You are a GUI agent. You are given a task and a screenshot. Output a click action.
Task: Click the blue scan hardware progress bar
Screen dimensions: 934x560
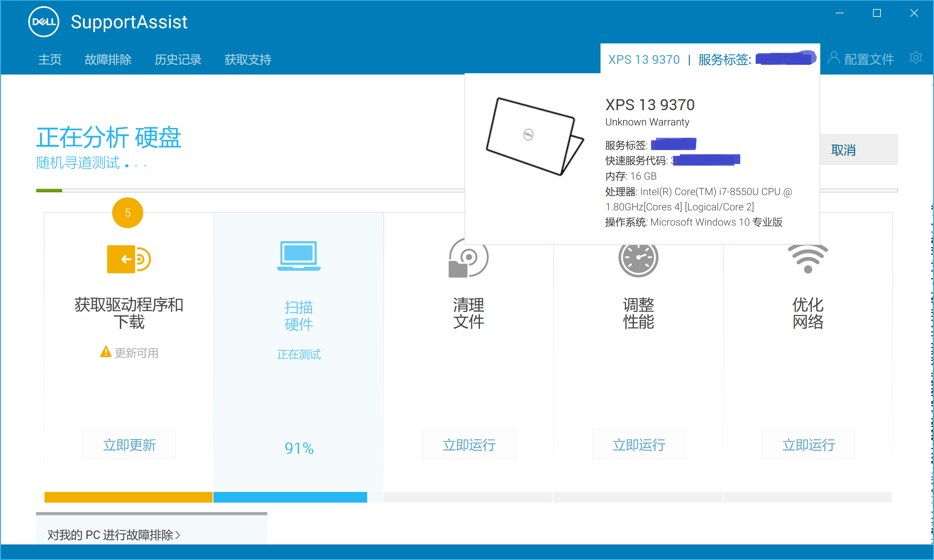pyautogui.click(x=290, y=497)
